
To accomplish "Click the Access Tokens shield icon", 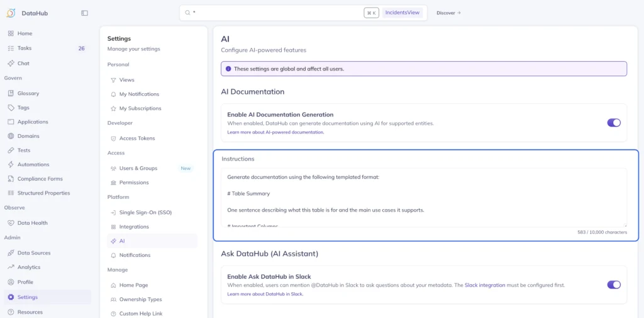I will pos(113,139).
